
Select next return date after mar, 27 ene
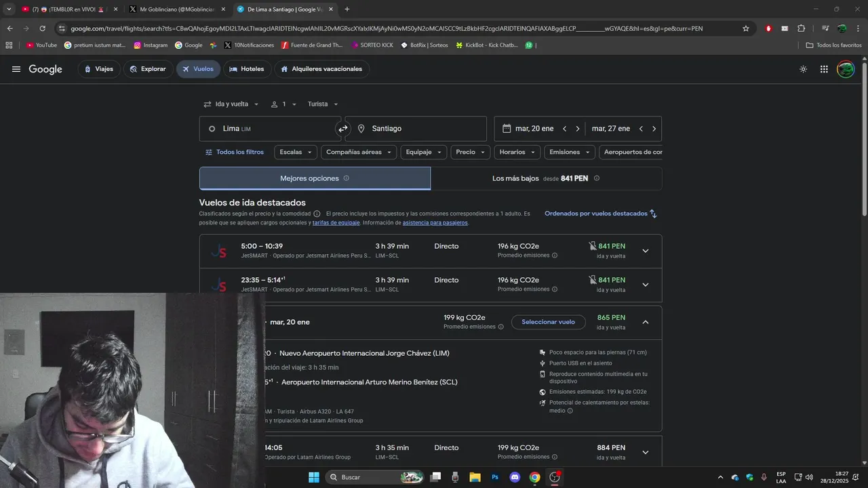pos(654,129)
